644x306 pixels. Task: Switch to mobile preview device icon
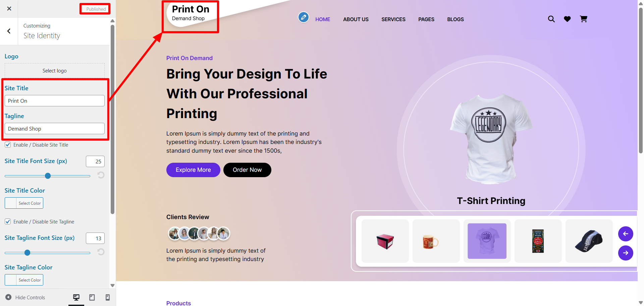[108, 297]
